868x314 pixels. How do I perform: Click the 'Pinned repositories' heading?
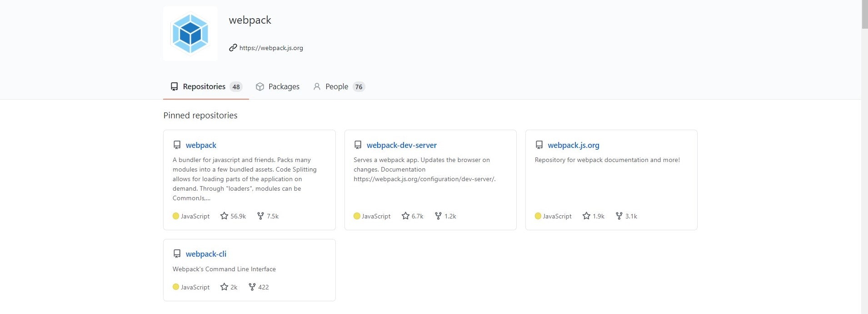tap(200, 116)
